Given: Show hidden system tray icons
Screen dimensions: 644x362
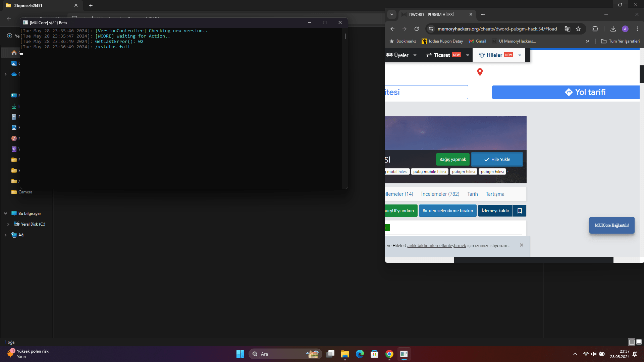Looking at the screenshot, I should tap(575, 354).
